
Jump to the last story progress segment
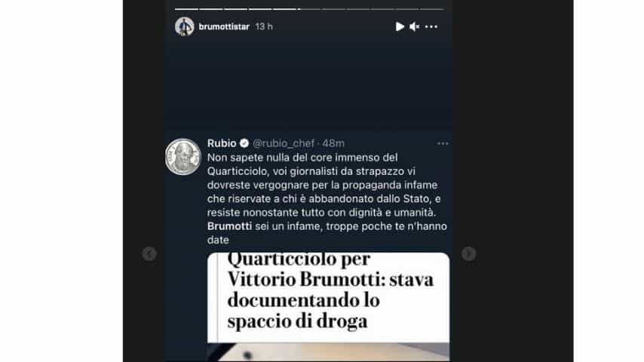click(x=431, y=8)
